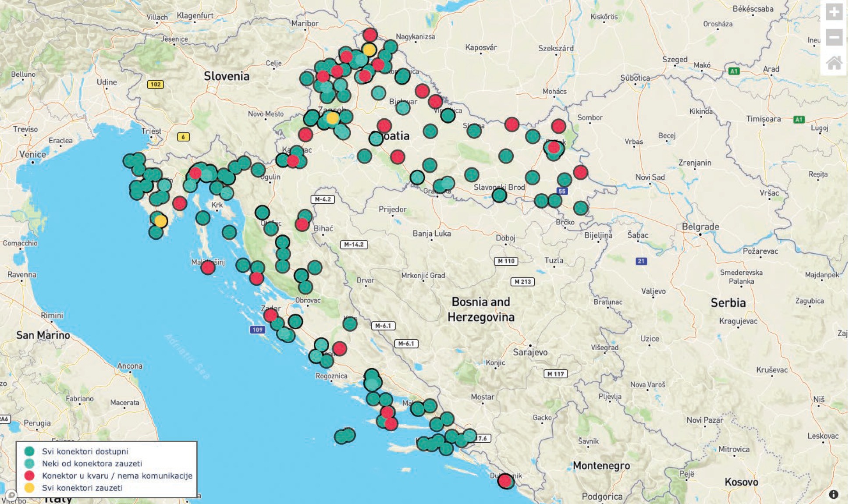This screenshot has height=504, width=849.
Task: Click the Slovenia country label
Action: 227,76
